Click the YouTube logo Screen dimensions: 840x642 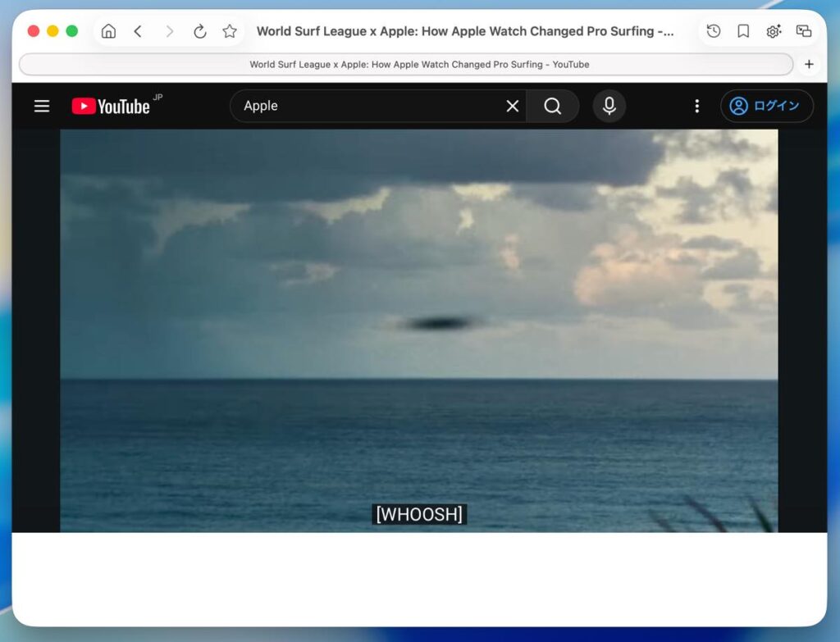click(111, 106)
